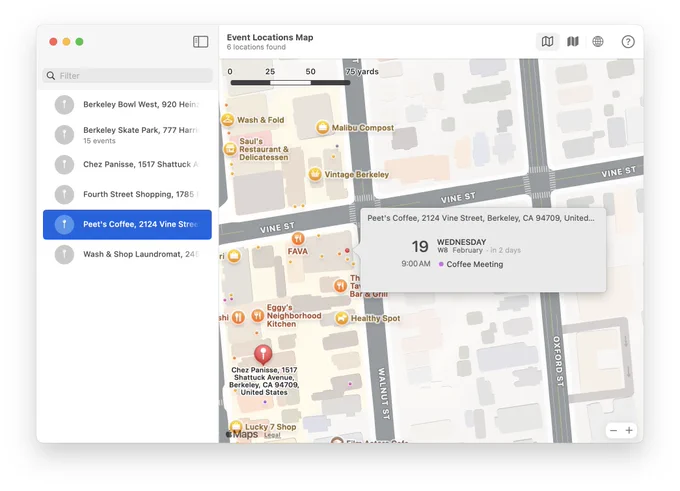
Task: Click the Malibu Compost map marker
Action: click(322, 128)
